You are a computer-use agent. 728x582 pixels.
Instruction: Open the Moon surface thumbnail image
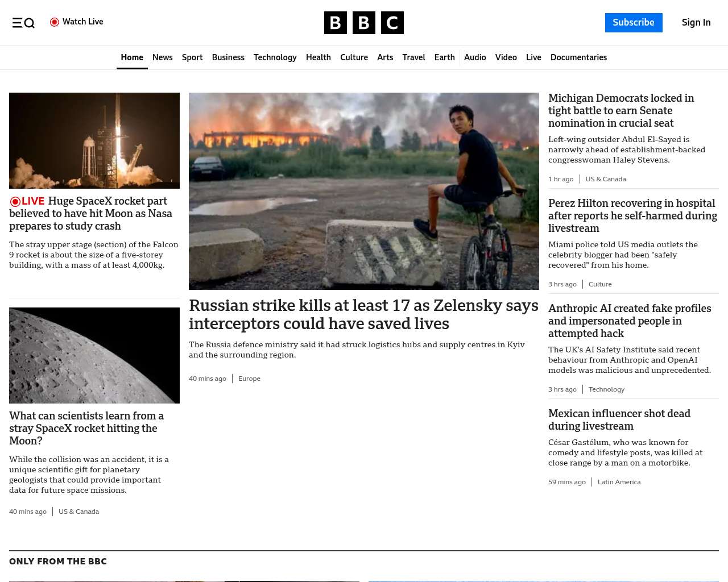click(x=94, y=355)
